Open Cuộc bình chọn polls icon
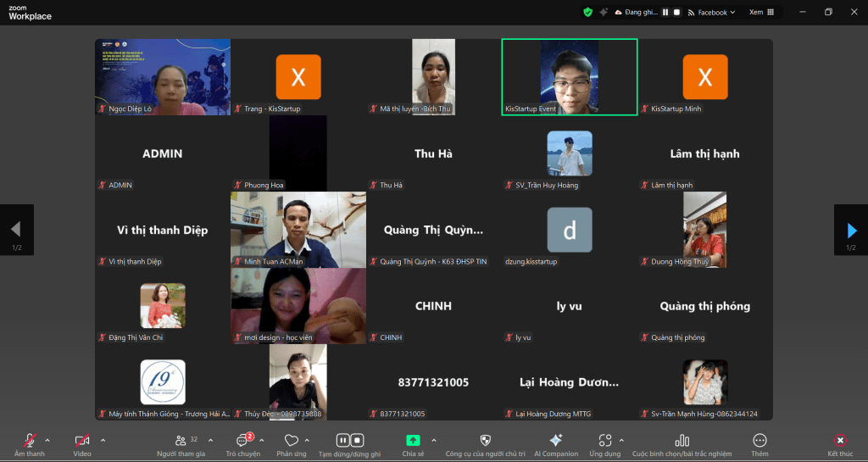Image resolution: width=868 pixels, height=462 pixels. pos(682,441)
